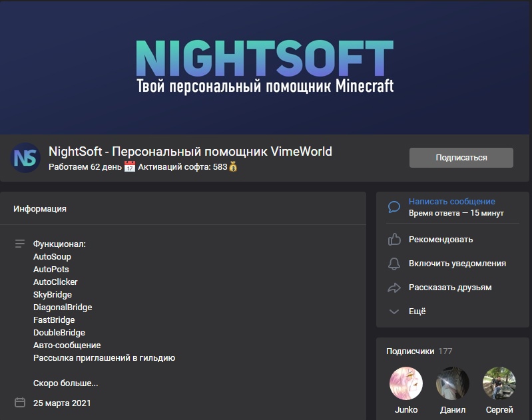Click the subscriber name Junko
The image size is (532, 420).
click(x=406, y=410)
